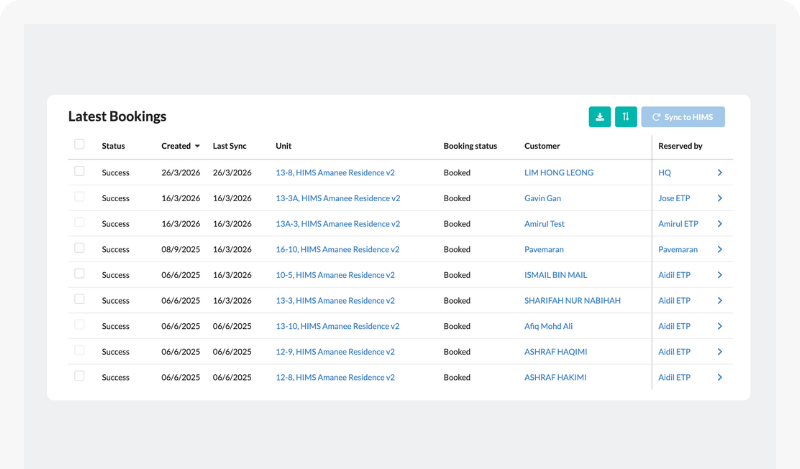
Task: Click the sort arrows icon button
Action: (x=626, y=117)
